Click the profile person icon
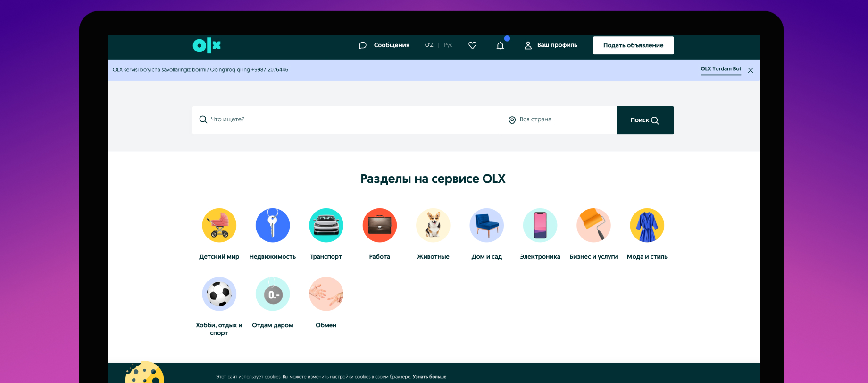The height and width of the screenshot is (383, 868). pos(528,45)
